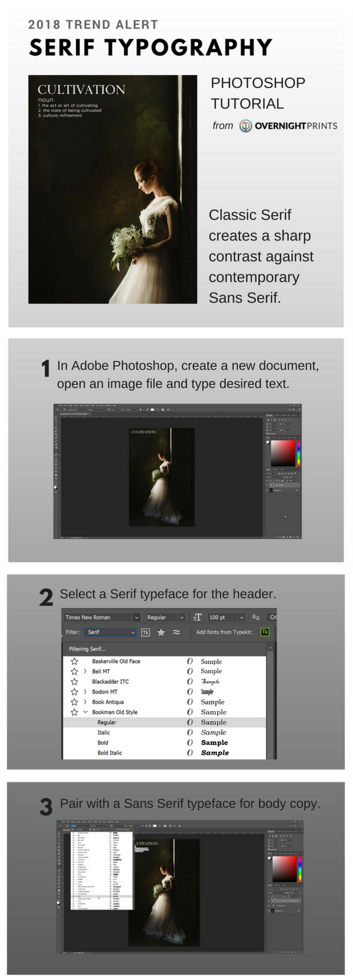This screenshot has width=353, height=980.
Task: Select the Book Antiqua font name
Action: pyautogui.click(x=108, y=702)
